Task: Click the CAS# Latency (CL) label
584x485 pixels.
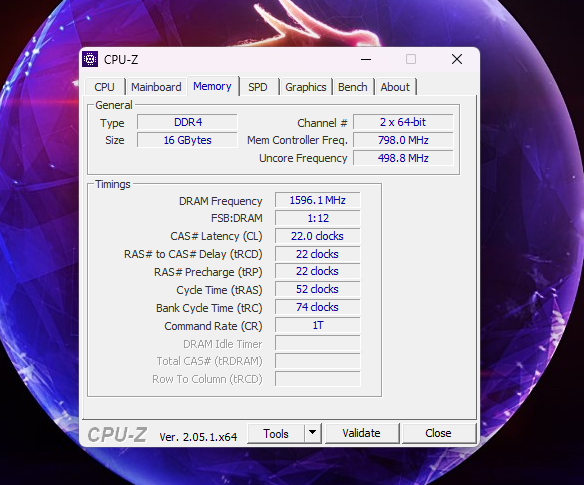Action: pyautogui.click(x=216, y=236)
